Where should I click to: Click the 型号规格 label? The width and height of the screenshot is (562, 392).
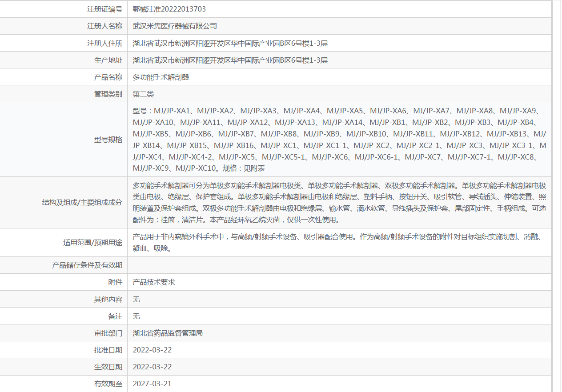(x=108, y=140)
